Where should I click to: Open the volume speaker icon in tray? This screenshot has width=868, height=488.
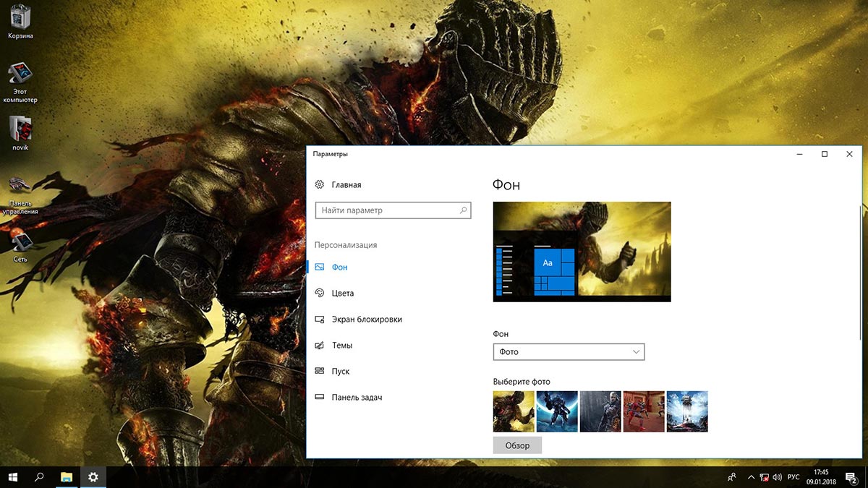click(777, 477)
